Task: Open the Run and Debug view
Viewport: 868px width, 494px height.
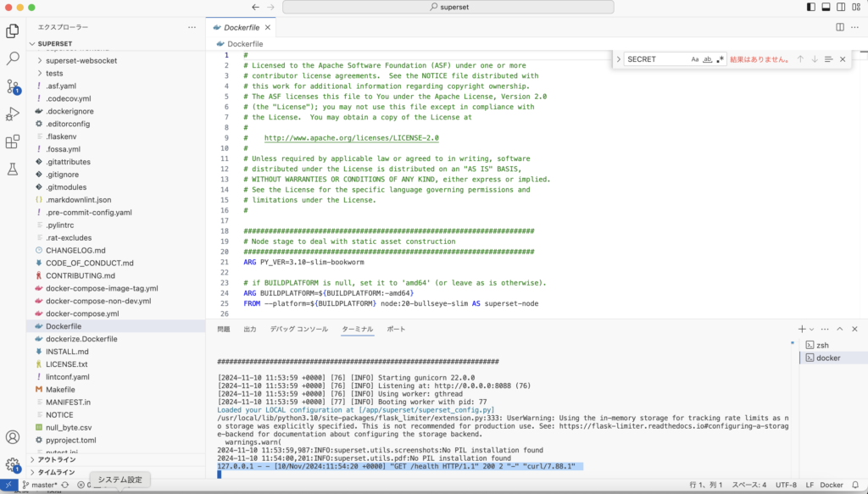Action: [12, 114]
